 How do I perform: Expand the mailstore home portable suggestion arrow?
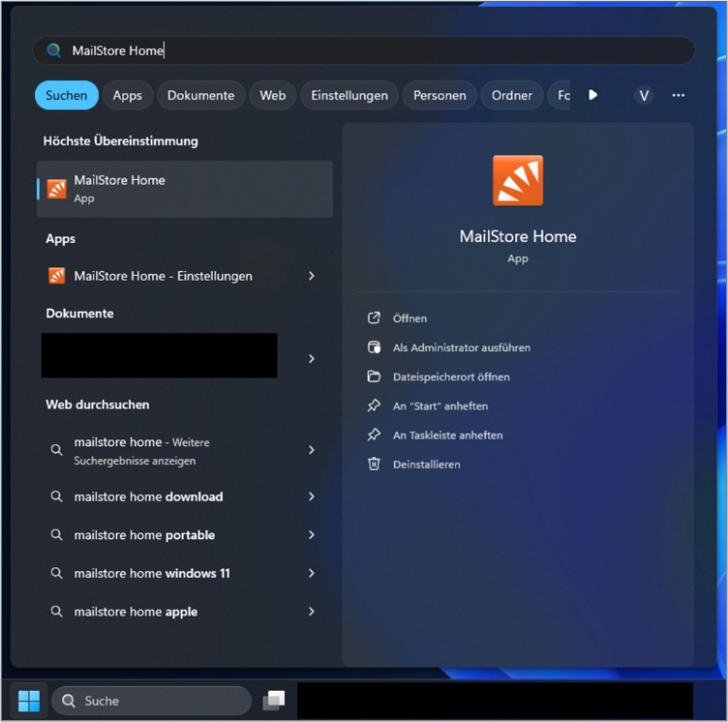point(311,535)
